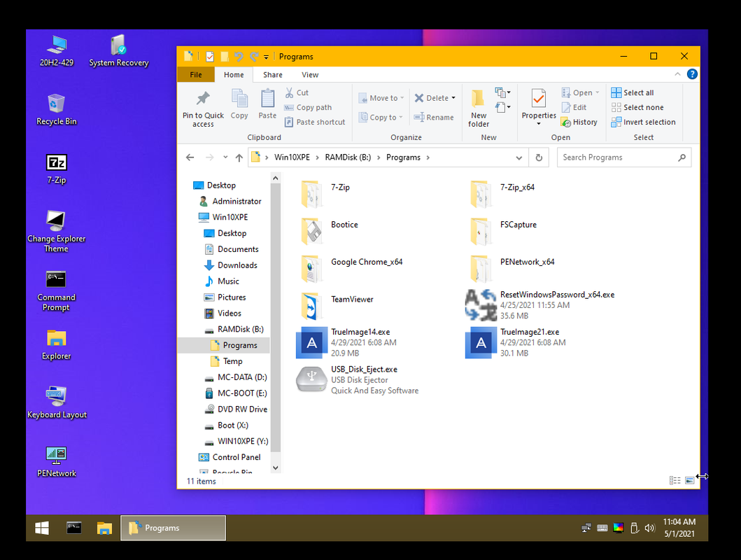
Task: Select the Recycle Bin desktop icon
Action: tap(56, 109)
